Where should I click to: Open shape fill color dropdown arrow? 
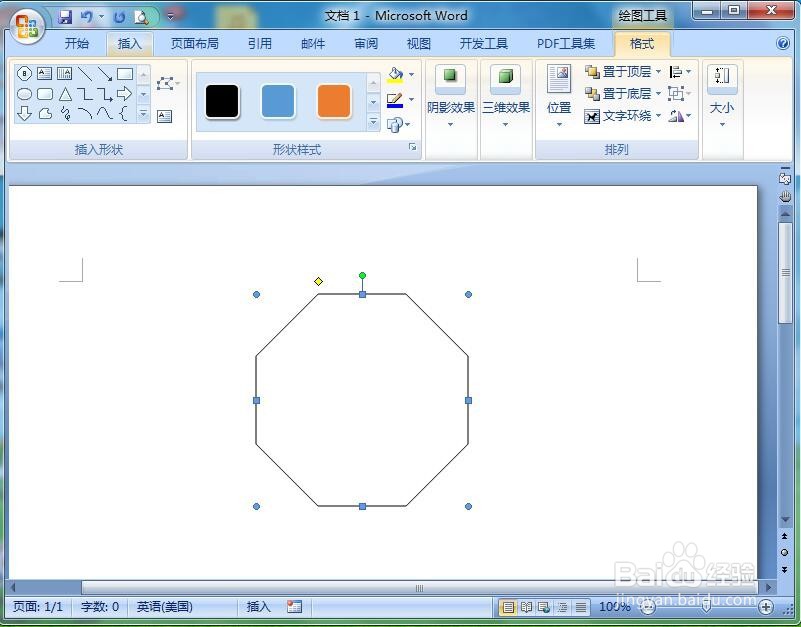[x=411, y=75]
